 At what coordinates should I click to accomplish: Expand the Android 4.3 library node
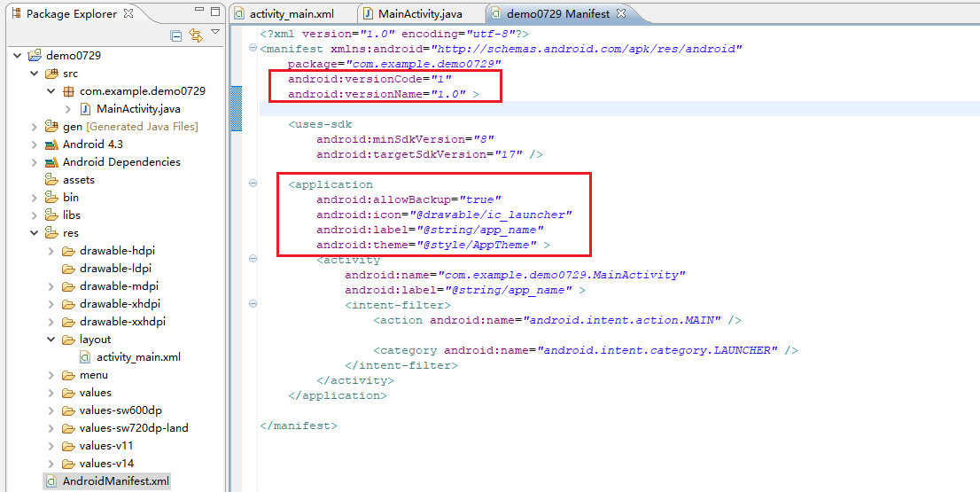click(35, 144)
